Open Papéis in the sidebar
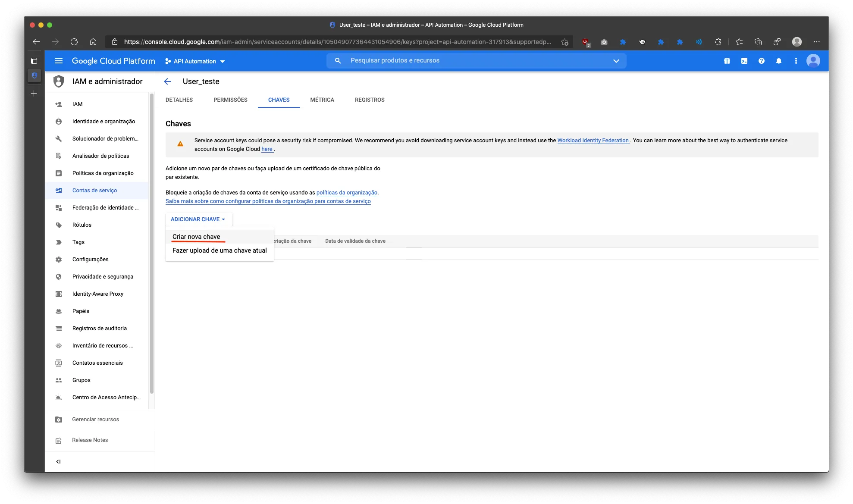The width and height of the screenshot is (853, 504). 97,311
